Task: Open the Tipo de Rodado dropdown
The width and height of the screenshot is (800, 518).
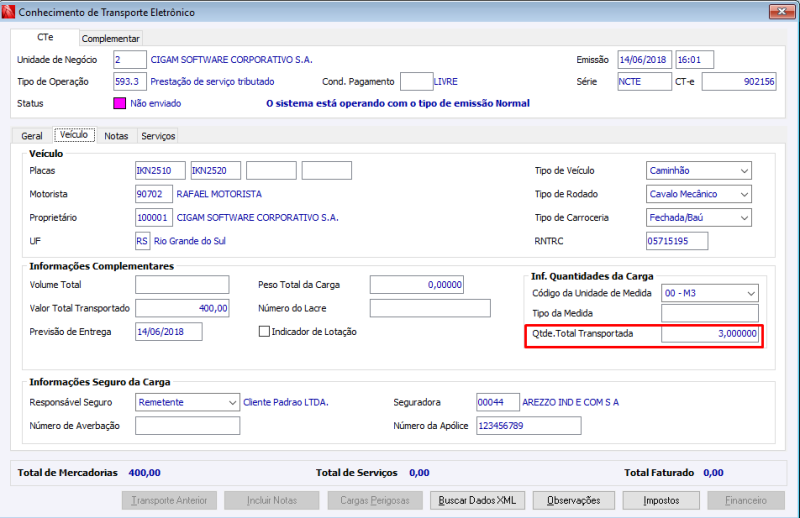Action: coord(698,194)
